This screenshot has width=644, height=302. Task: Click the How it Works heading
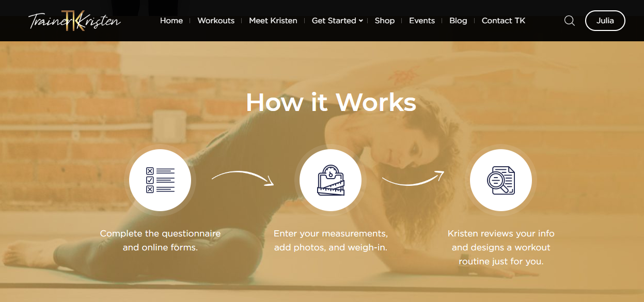(x=331, y=102)
